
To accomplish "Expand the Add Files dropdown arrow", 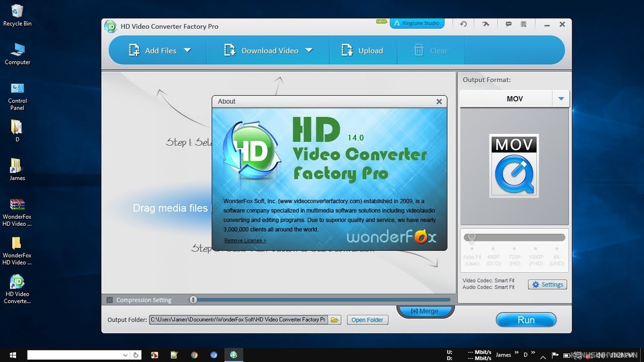I will (x=187, y=50).
